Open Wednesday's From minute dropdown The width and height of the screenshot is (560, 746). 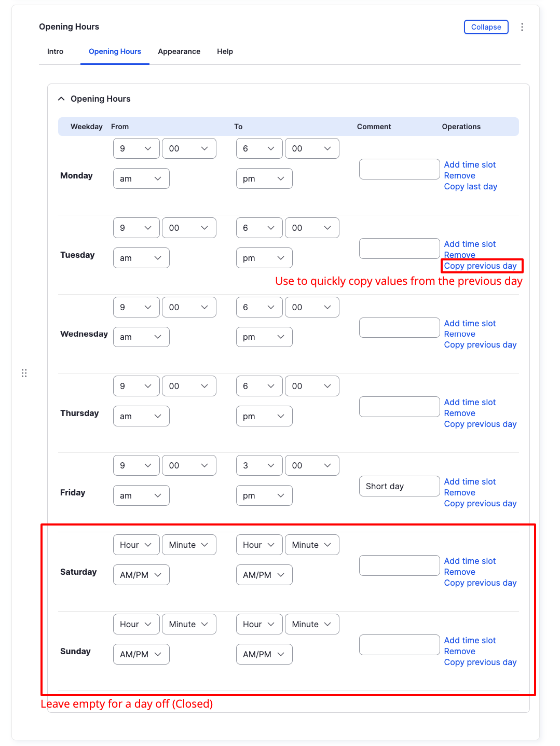[x=189, y=307]
